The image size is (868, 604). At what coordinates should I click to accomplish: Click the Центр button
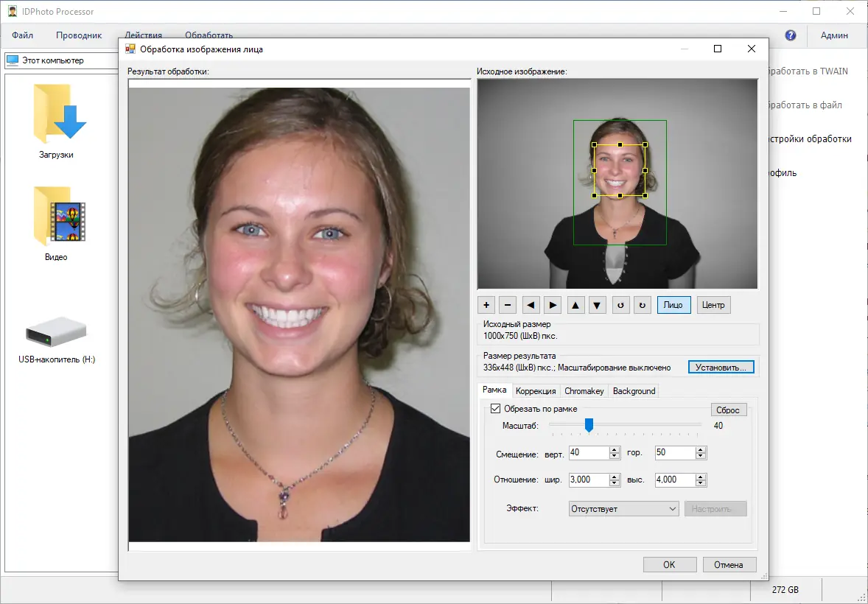pos(713,305)
